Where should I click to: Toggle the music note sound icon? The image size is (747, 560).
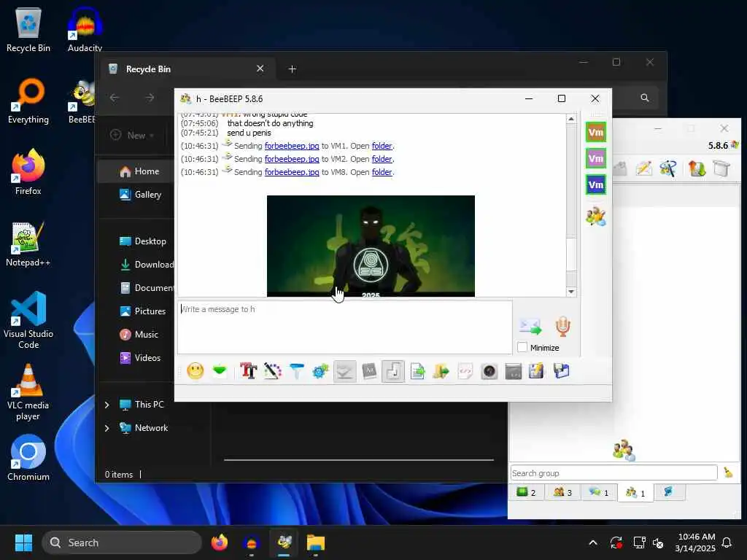393,371
